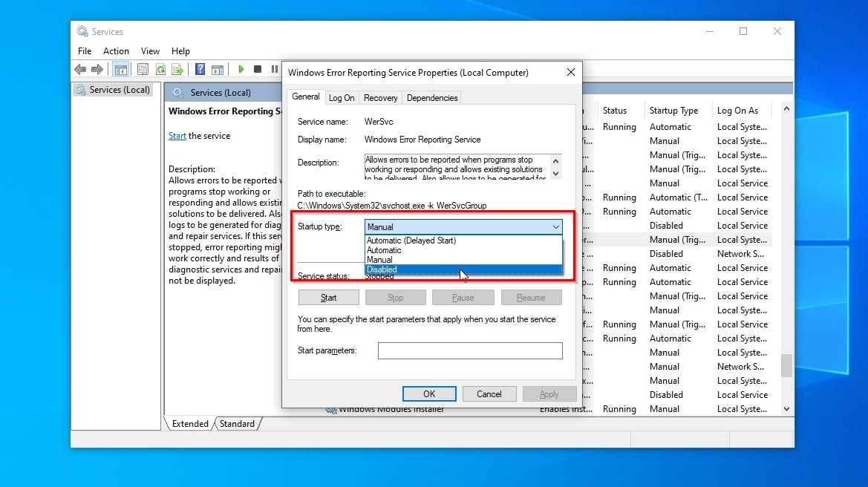Click the services list scrollbar down arrow

pyautogui.click(x=786, y=409)
